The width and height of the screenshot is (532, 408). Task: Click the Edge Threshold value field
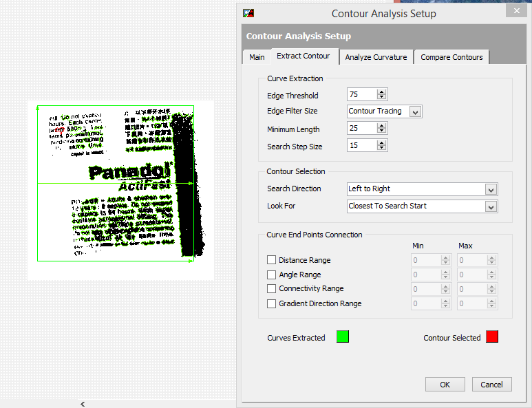tap(362, 94)
